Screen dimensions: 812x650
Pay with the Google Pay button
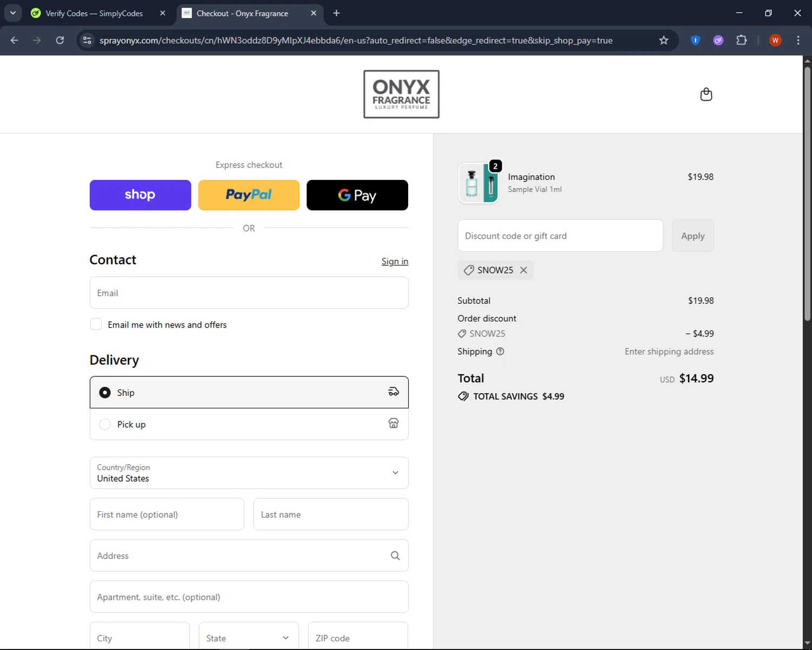point(357,195)
